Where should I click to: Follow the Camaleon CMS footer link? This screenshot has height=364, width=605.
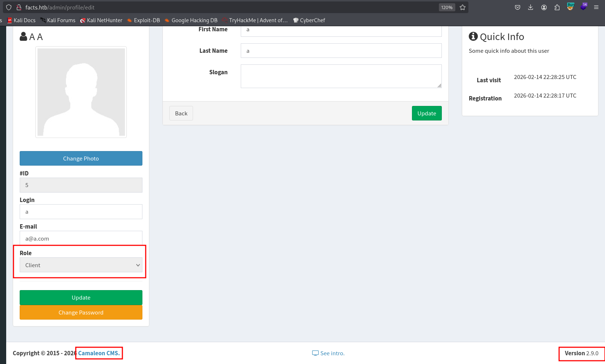99,353
